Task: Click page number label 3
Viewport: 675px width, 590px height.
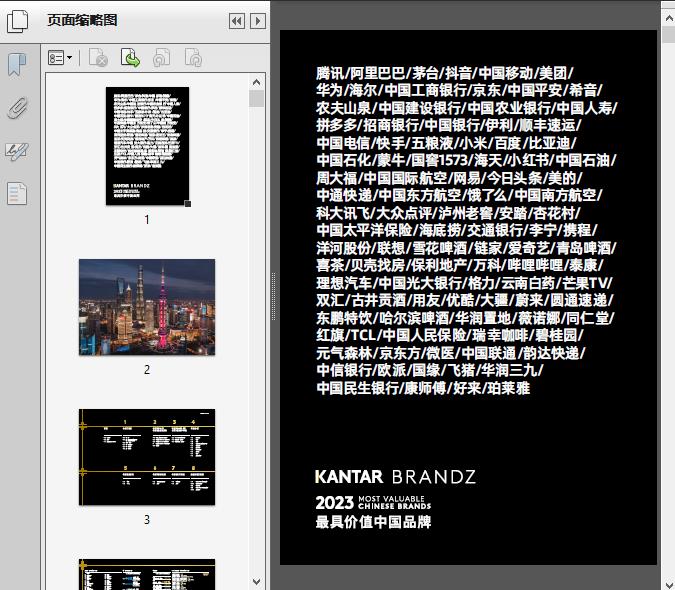Action: (x=147, y=520)
